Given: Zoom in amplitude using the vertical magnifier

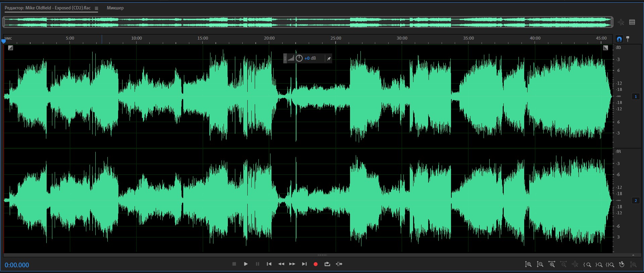Looking at the screenshot, I should pos(528,265).
